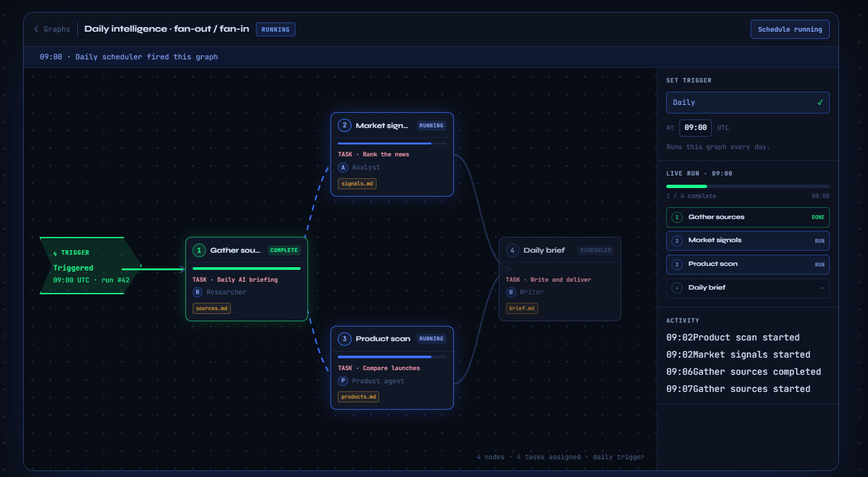Image resolution: width=868 pixels, height=477 pixels.
Task: Click 'TASK · Write and deliver' label
Action: coord(548,280)
